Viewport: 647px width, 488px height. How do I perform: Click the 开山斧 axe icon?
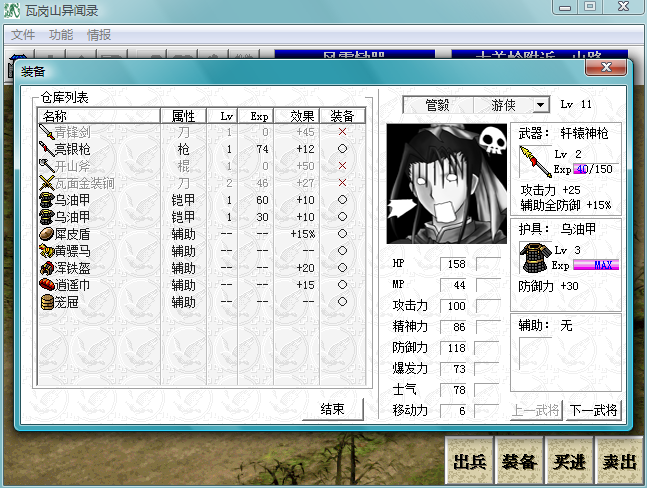click(47, 166)
